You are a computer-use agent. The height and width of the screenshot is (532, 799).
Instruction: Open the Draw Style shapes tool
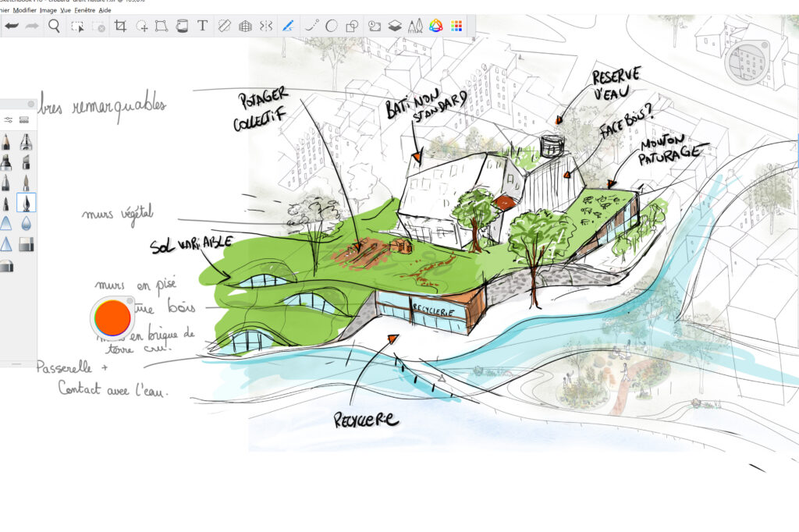tap(352, 26)
